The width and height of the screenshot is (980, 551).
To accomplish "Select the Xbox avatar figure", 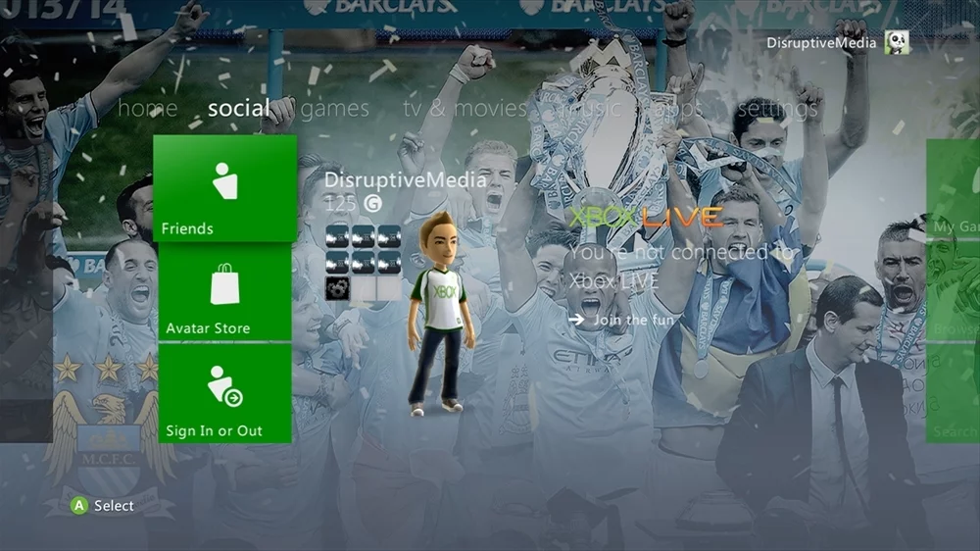I will [x=440, y=314].
